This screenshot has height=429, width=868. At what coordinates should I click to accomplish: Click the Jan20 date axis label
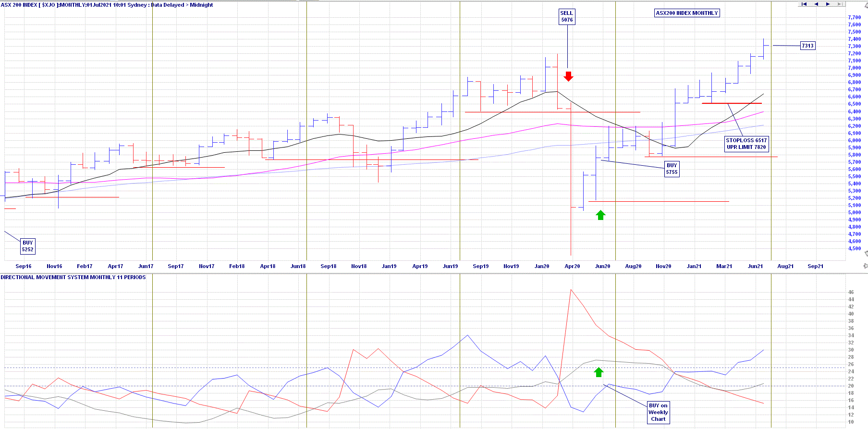point(542,266)
